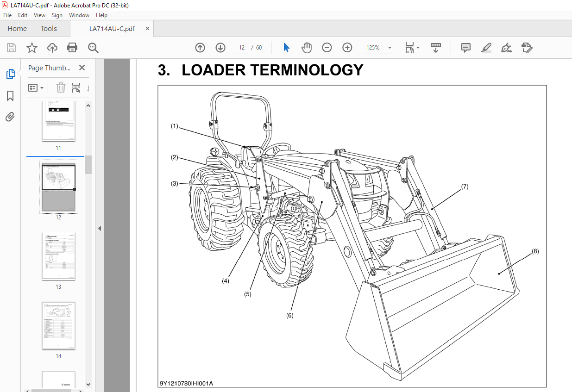Screen dimensions: 572x392
Task: Print the document
Action: 72,48
